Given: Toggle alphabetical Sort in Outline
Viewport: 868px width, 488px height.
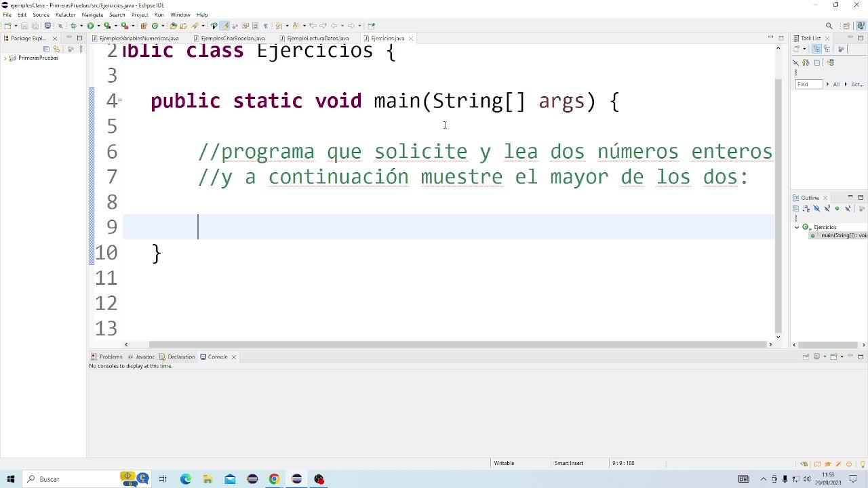Looking at the screenshot, I should click(x=806, y=208).
